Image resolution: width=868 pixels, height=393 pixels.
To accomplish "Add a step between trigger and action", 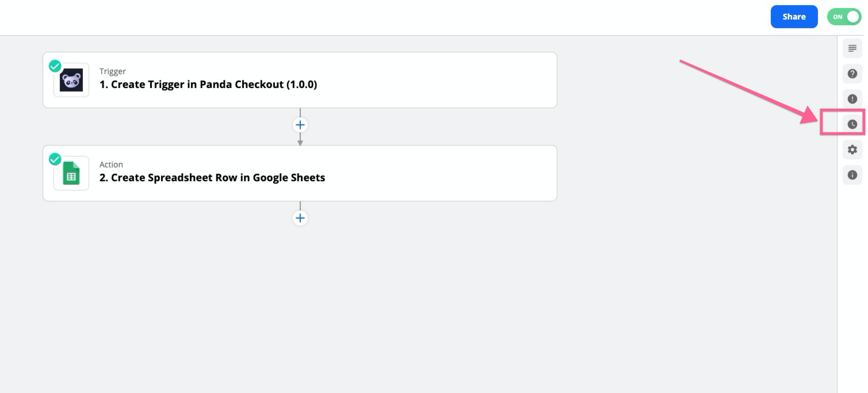I will 300,125.
